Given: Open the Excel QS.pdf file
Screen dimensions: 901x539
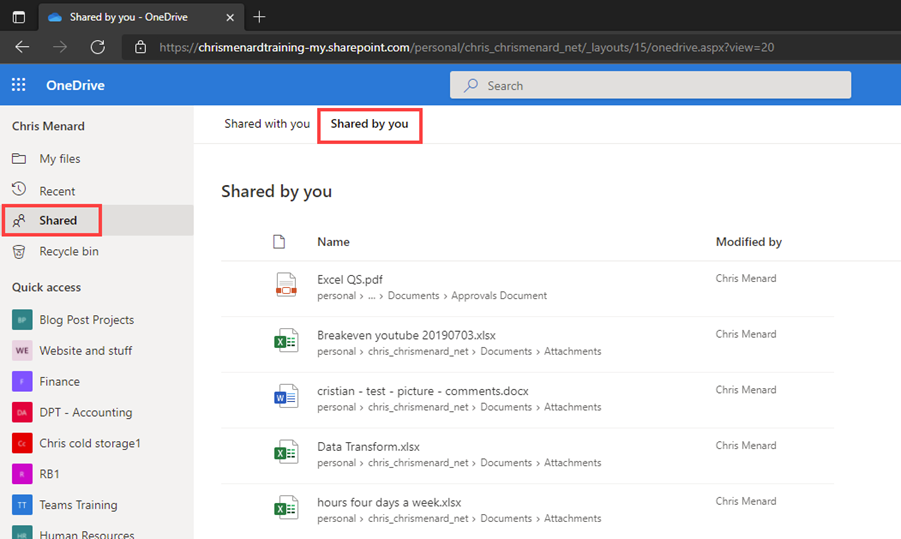Looking at the screenshot, I should (x=349, y=279).
